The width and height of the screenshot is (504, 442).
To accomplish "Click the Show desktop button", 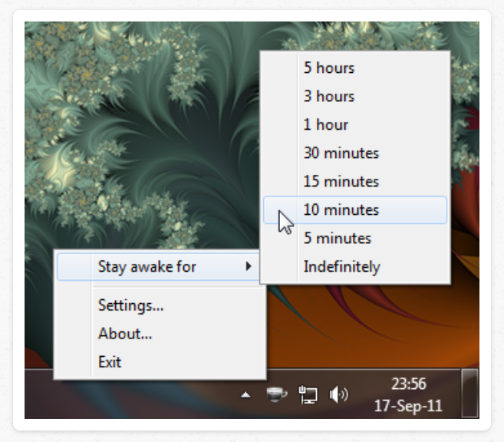I will pyautogui.click(x=470, y=394).
